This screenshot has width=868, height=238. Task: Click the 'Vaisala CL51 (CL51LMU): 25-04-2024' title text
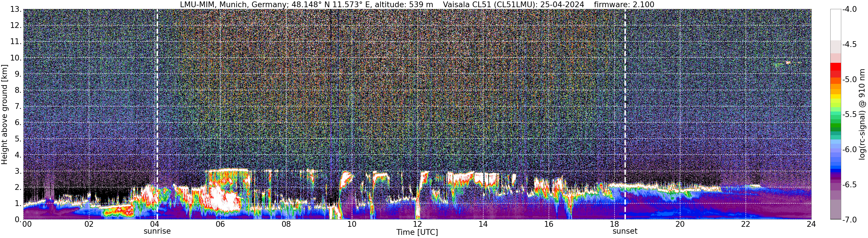[x=514, y=4]
